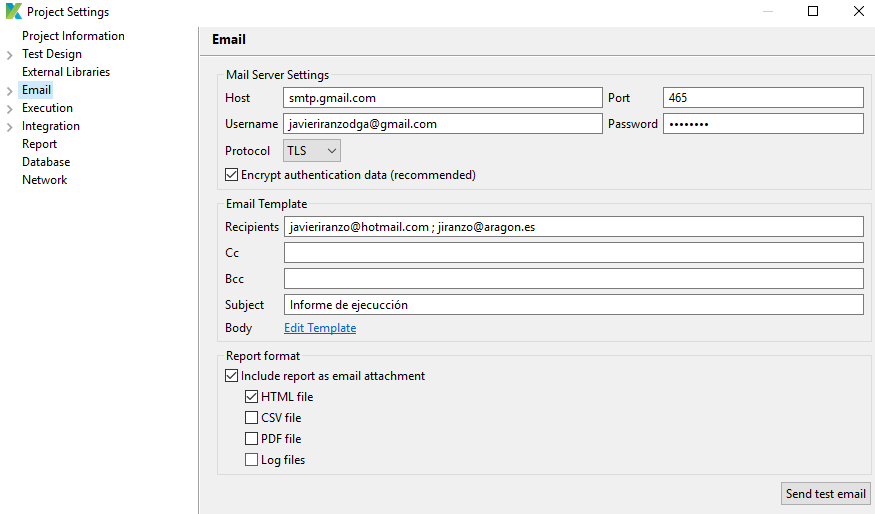Open the Network settings page
This screenshot has width=875, height=514.
(44, 180)
